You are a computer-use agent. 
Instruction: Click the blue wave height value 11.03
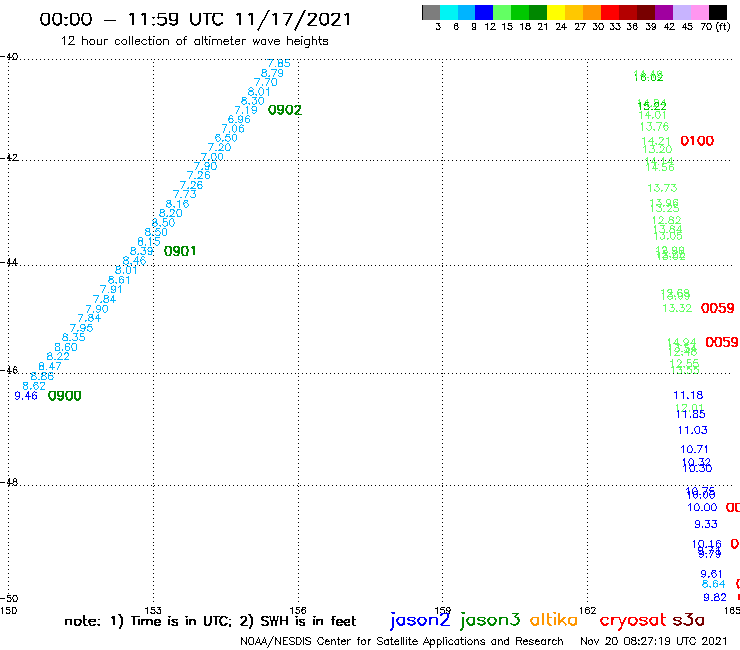point(693,430)
